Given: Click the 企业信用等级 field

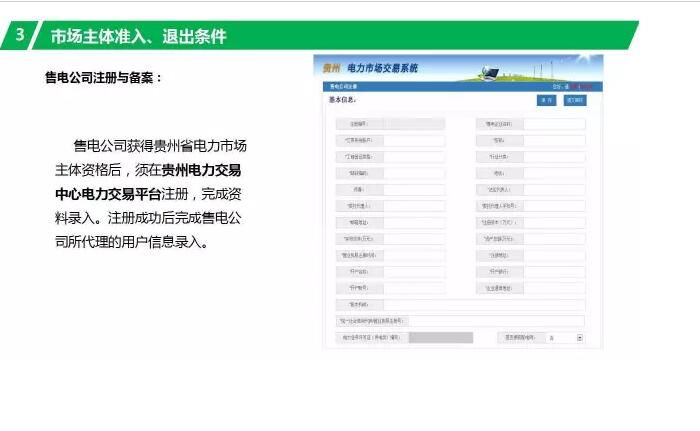Looking at the screenshot, I should (x=554, y=288).
